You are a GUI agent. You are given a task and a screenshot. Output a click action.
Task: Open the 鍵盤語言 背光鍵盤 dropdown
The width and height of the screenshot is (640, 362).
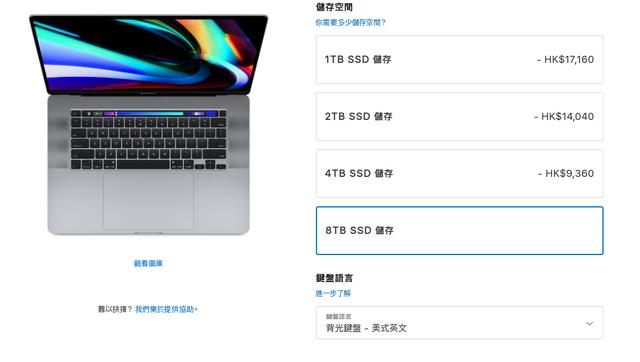pyautogui.click(x=459, y=322)
